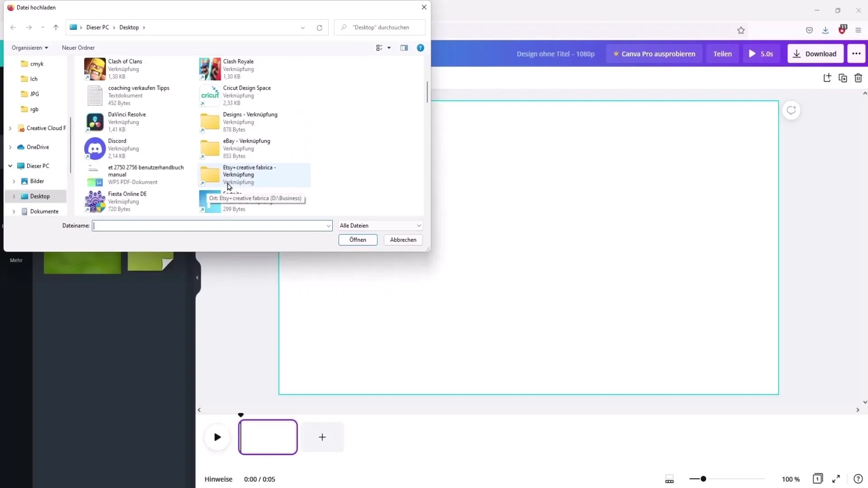Click the file list vertical scrollbar
This screenshot has width=868, height=488.
427,92
